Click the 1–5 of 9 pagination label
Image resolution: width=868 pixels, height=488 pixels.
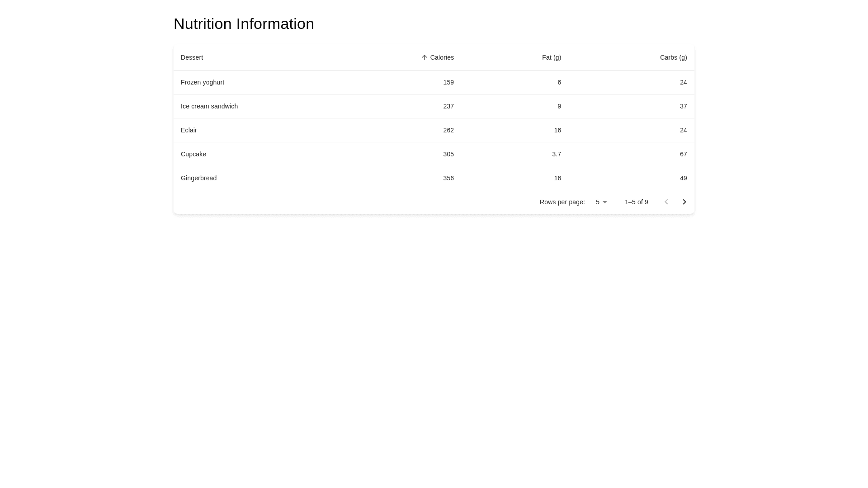(636, 202)
